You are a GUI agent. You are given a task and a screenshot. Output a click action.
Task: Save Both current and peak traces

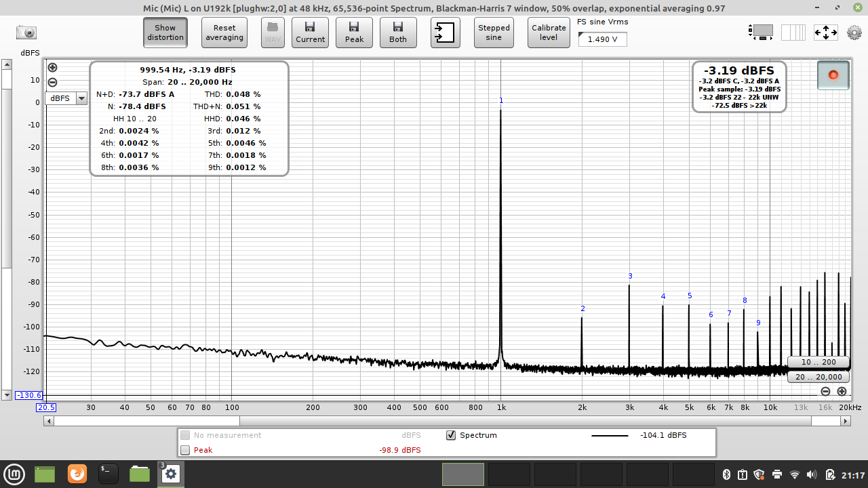(x=398, y=32)
